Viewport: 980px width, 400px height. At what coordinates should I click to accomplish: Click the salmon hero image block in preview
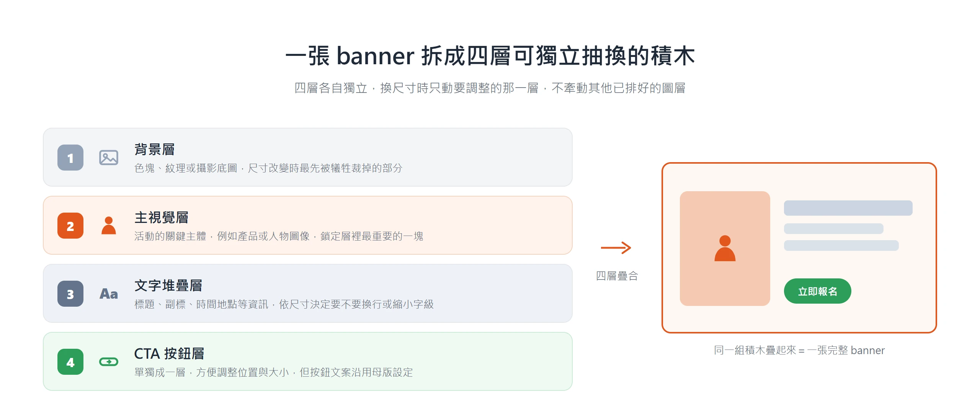pos(725,249)
